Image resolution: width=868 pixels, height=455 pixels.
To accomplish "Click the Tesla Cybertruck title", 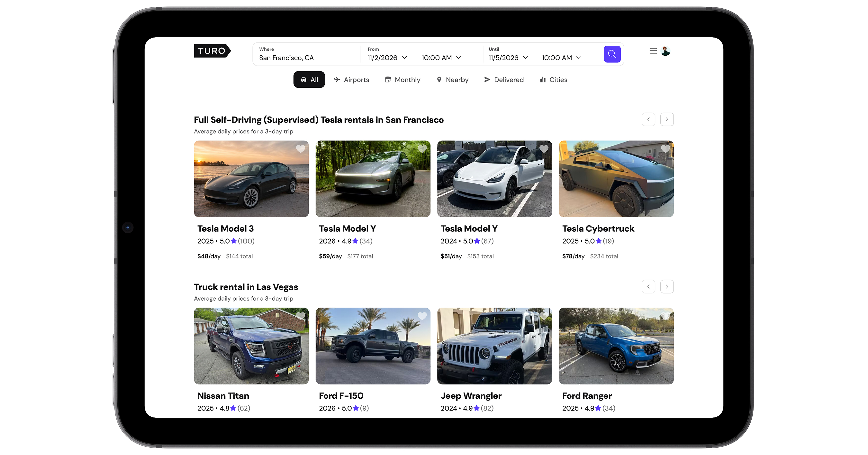I will 598,229.
